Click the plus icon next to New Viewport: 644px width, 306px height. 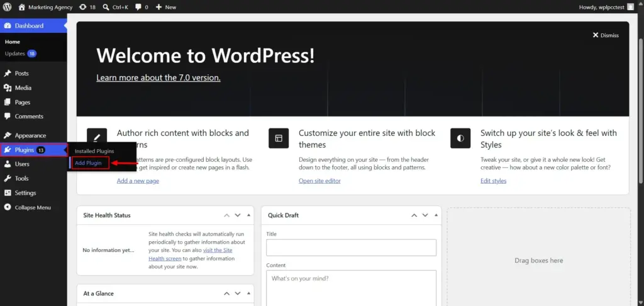point(159,7)
